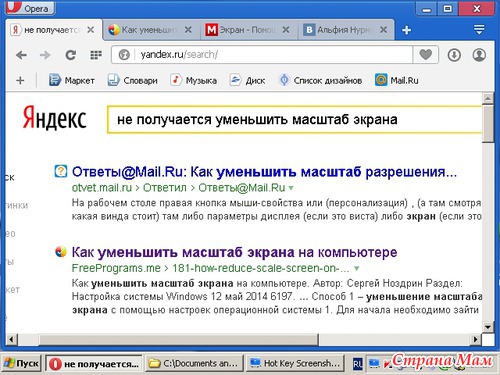Open the otvet.mail.ru green URL
Viewport: 500px width, 375px height.
tap(102, 188)
